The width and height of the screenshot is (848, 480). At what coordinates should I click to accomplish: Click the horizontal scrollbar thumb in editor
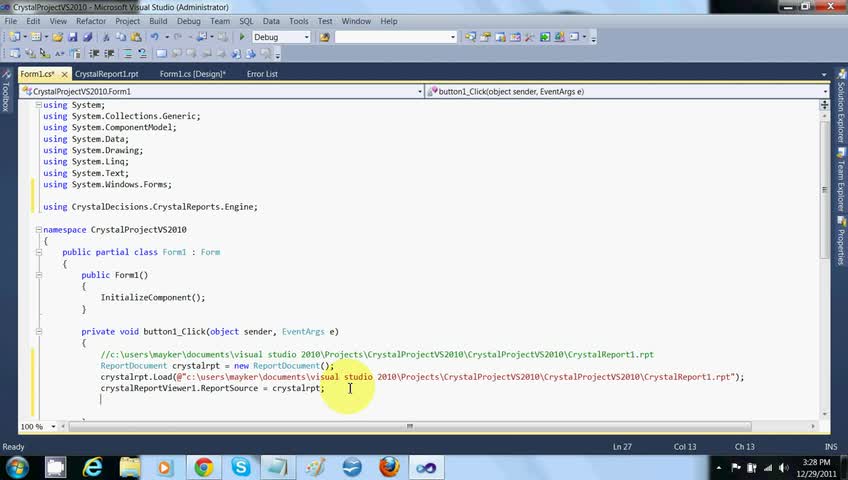pos(410,426)
